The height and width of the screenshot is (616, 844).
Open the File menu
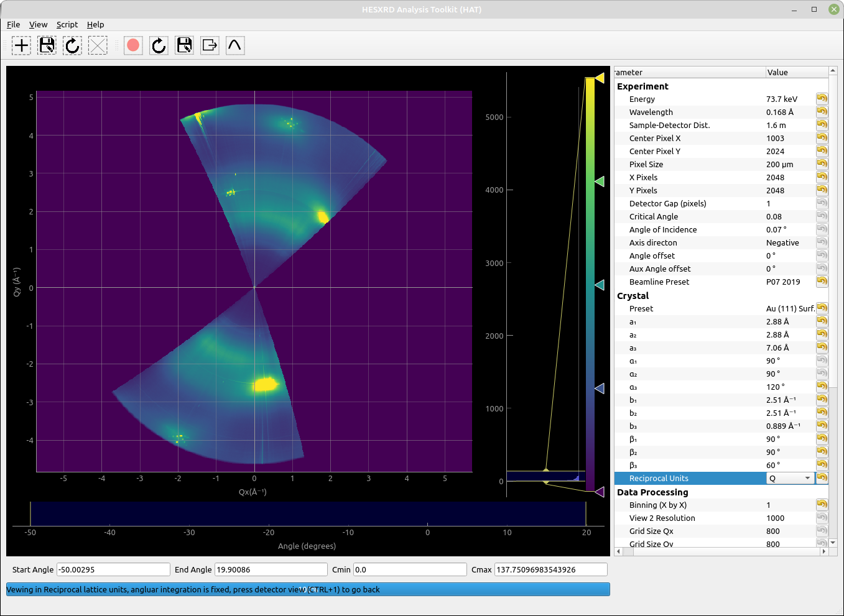pos(13,24)
